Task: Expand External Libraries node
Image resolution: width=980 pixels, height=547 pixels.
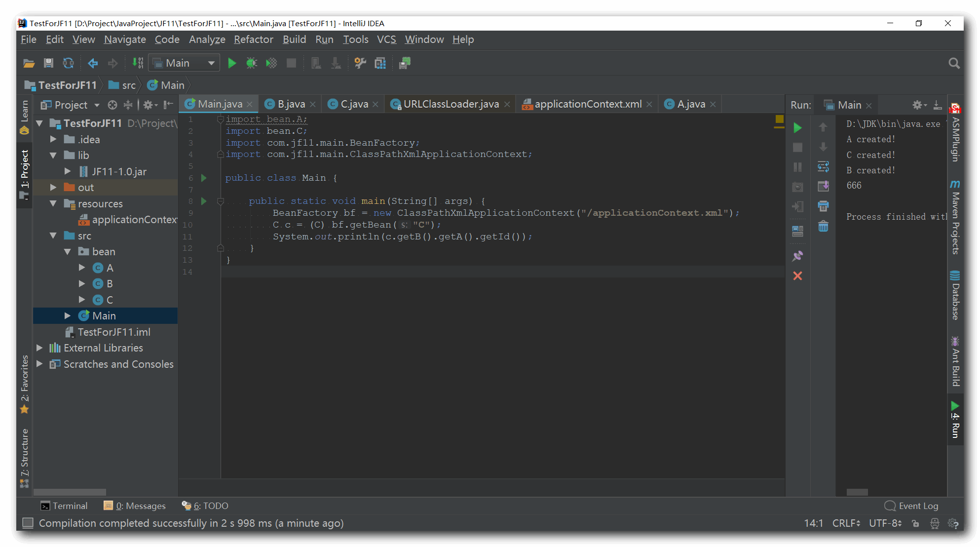Action: click(x=39, y=348)
